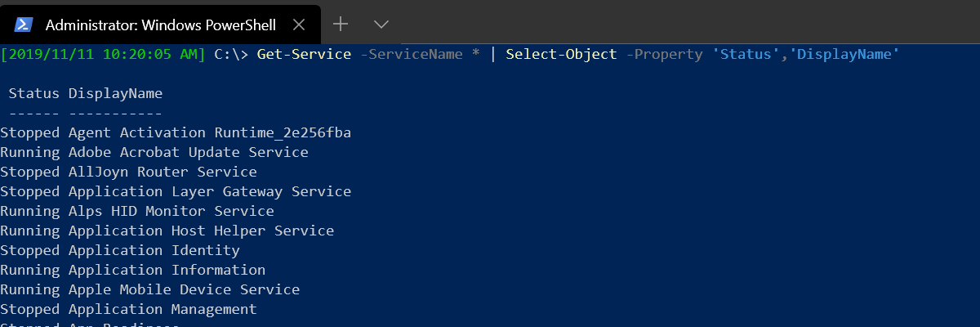This screenshot has width=980, height=327.
Task: Click the Agent Activation Runtime_2e256fba line
Action: (176, 132)
